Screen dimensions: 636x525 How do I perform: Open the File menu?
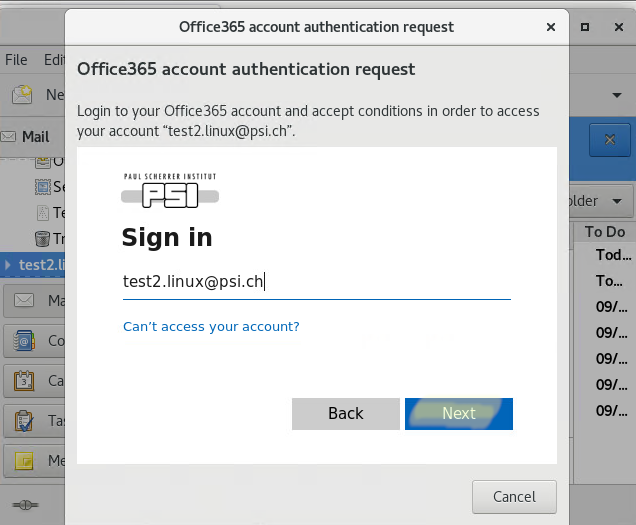coord(16,60)
